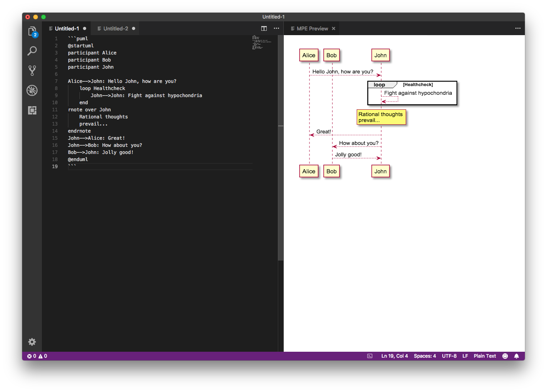Send feedback via the smiley icon
This screenshot has width=547, height=392.
click(x=505, y=356)
